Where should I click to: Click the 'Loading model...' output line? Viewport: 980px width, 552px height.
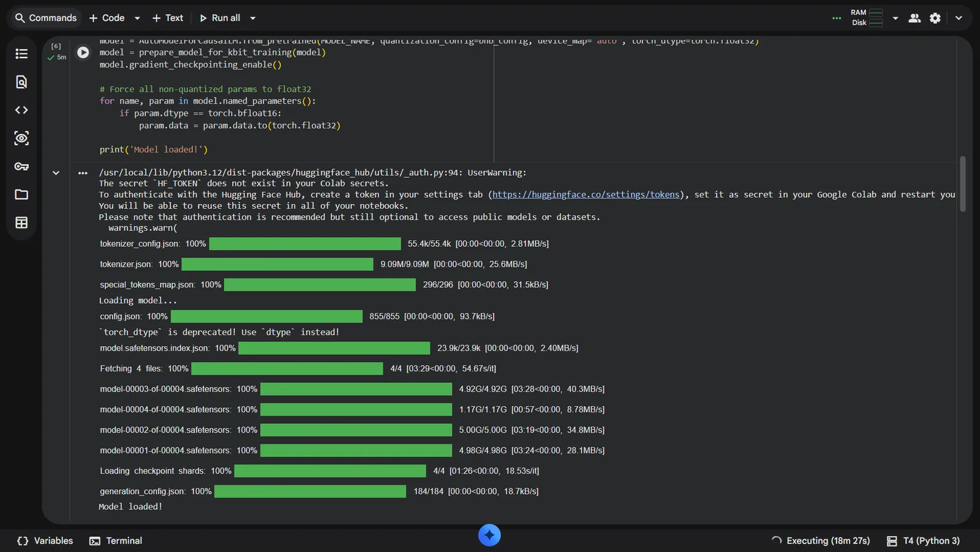click(138, 301)
